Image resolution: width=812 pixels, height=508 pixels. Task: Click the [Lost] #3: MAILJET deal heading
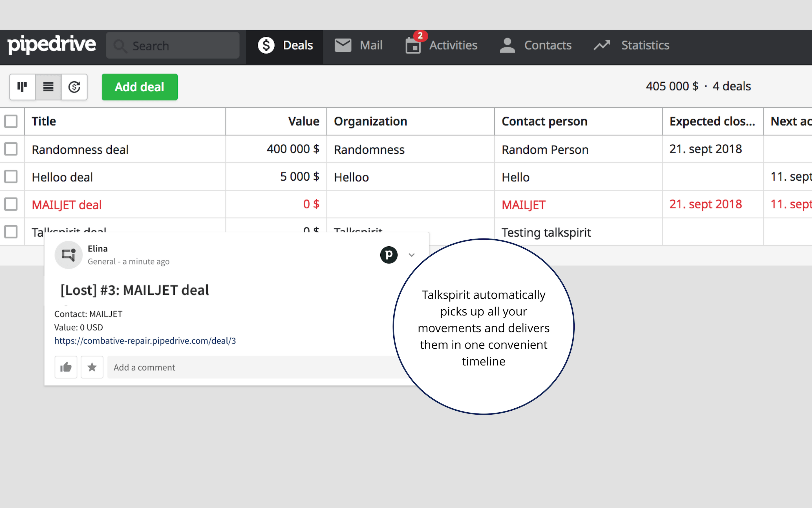coord(134,290)
